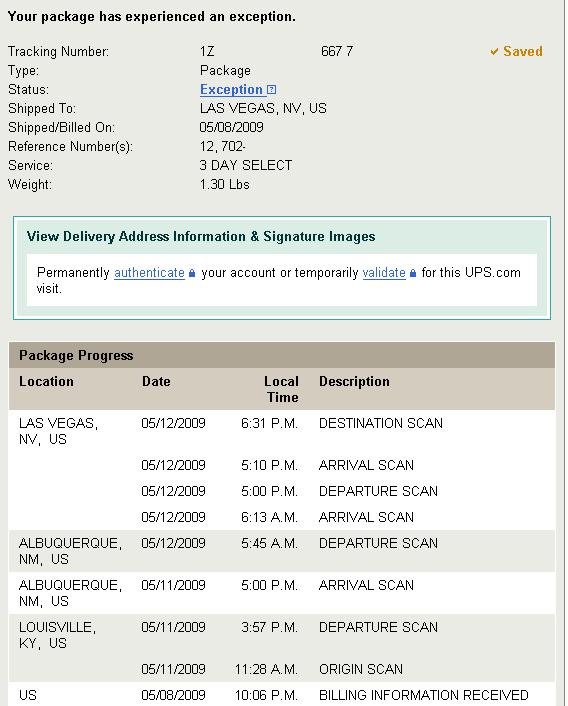
Task: Click the authenticate link
Action: (x=149, y=273)
